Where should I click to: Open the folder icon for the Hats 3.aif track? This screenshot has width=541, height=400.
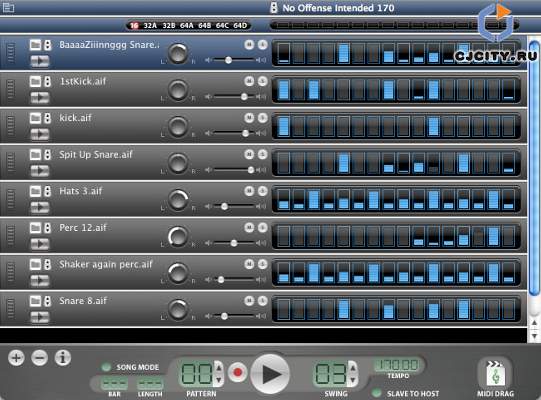(35, 191)
